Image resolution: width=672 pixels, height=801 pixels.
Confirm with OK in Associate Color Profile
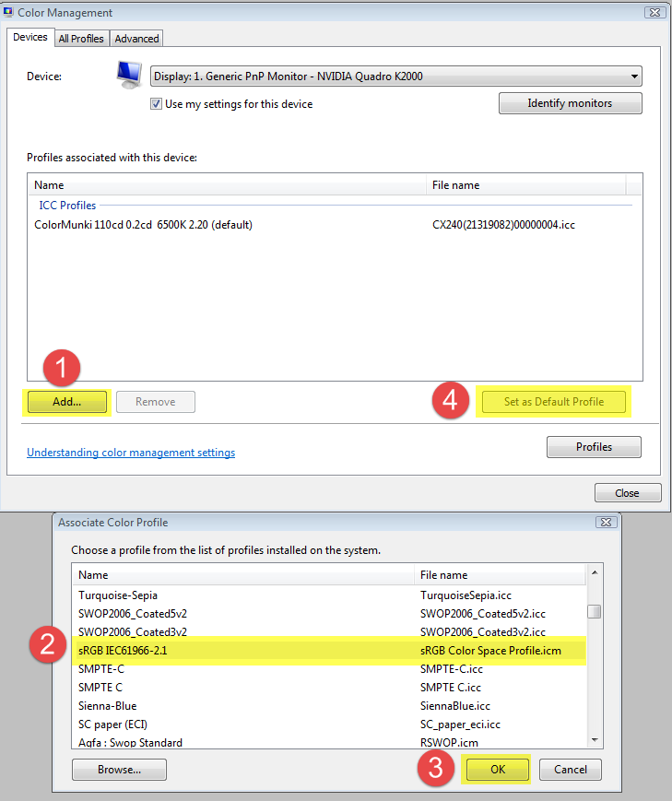[x=498, y=770]
